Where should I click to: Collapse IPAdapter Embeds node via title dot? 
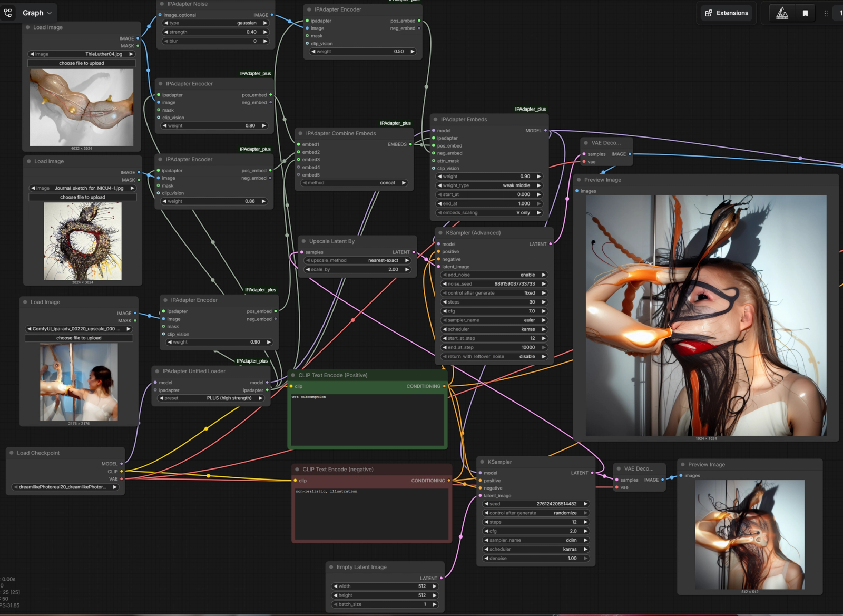pyautogui.click(x=436, y=120)
